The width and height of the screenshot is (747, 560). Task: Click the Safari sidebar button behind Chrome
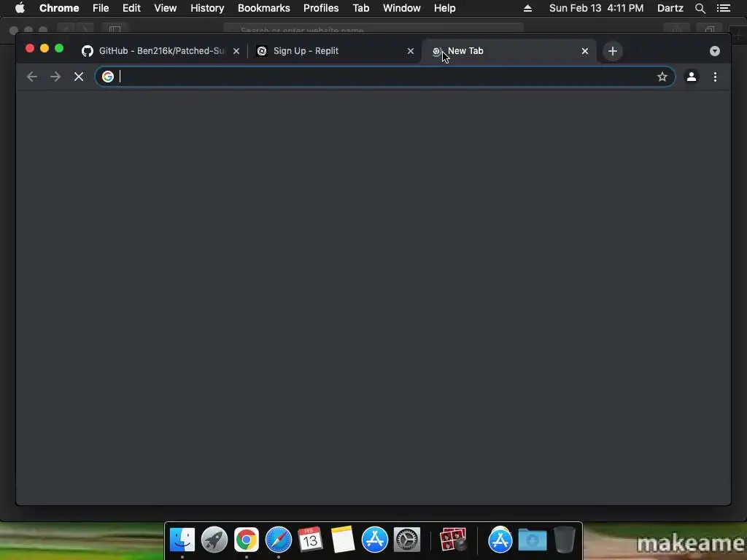[x=115, y=30]
